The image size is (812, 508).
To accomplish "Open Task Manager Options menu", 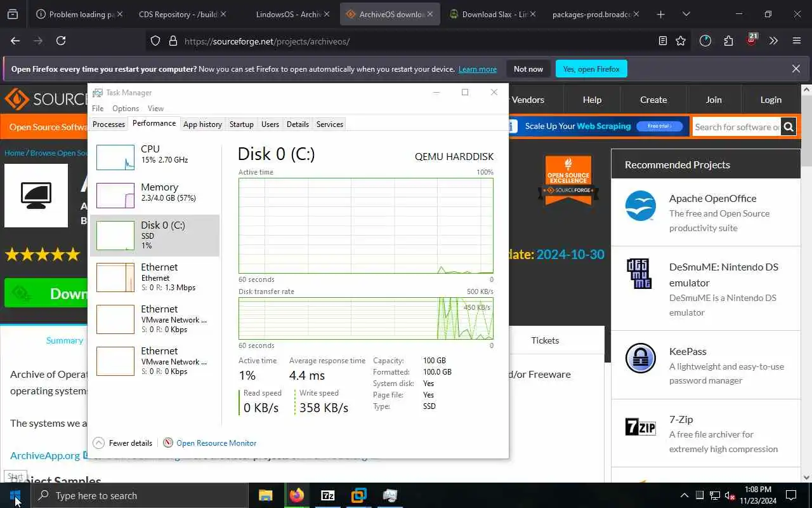I will point(126,109).
